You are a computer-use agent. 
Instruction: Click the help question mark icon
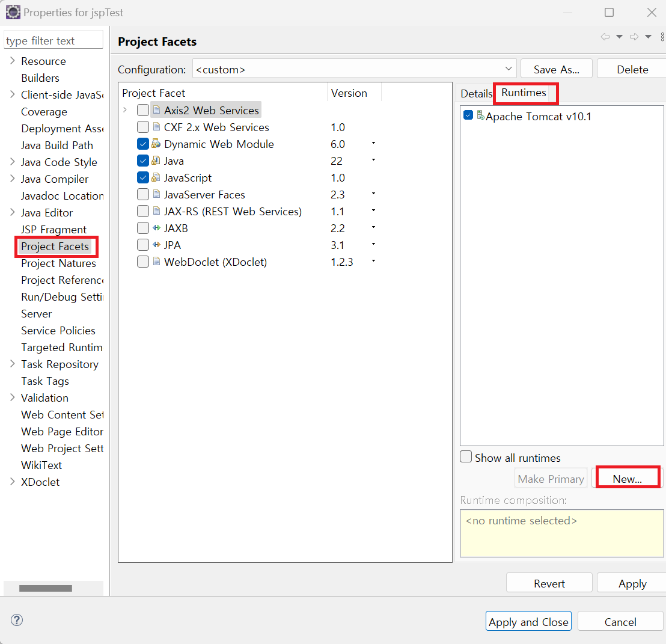coord(17,620)
